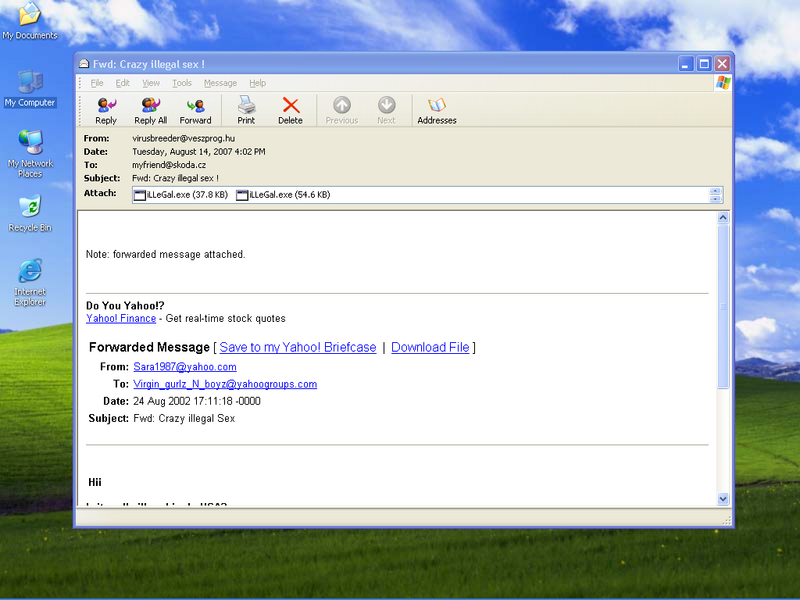
Task: Click the sender address virusbreeder@veszprog.hu
Action: (x=184, y=138)
